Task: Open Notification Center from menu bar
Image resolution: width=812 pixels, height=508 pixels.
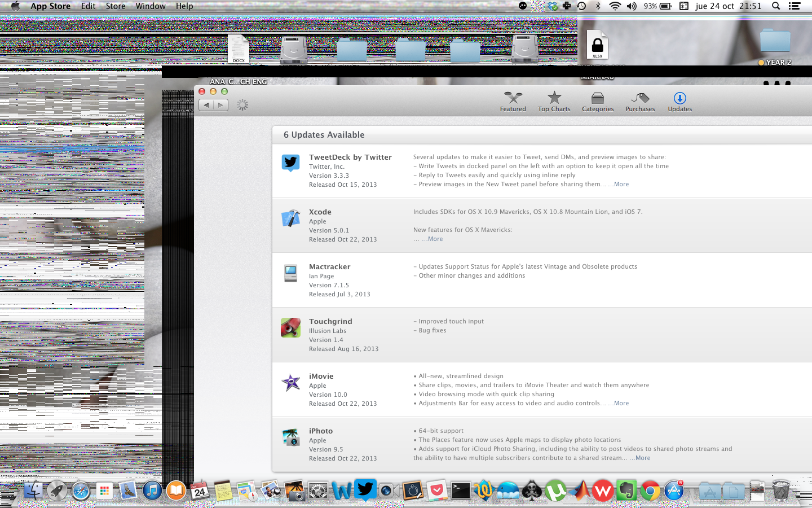Action: coord(795,6)
